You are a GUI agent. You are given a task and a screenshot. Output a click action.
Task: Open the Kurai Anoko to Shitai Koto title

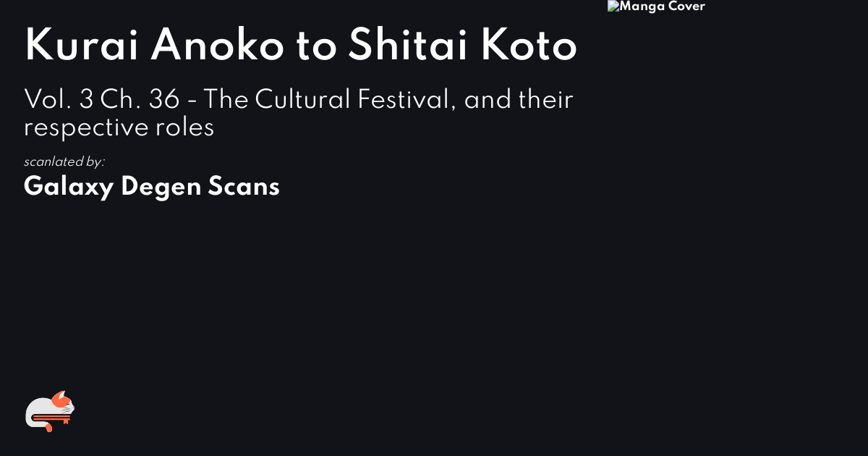[x=301, y=46]
